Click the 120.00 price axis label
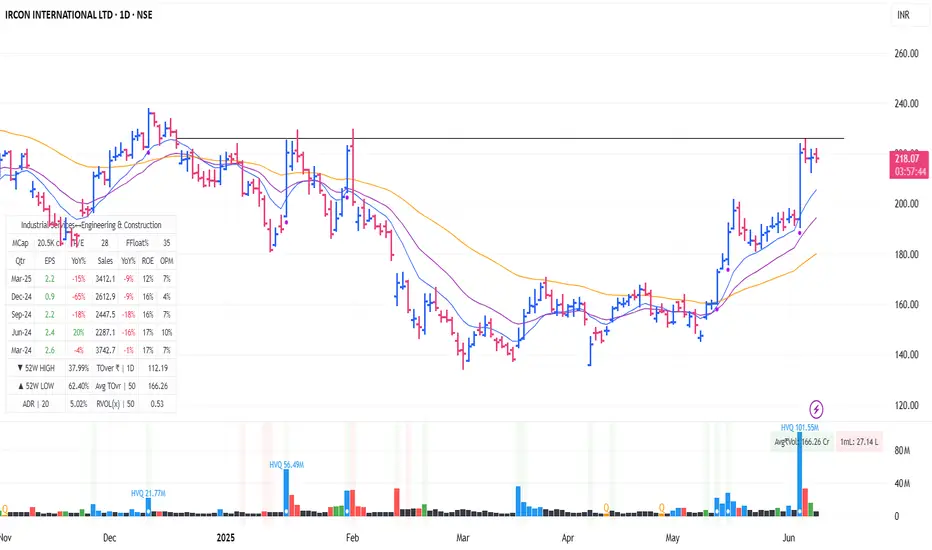932x550 pixels. 906,406
